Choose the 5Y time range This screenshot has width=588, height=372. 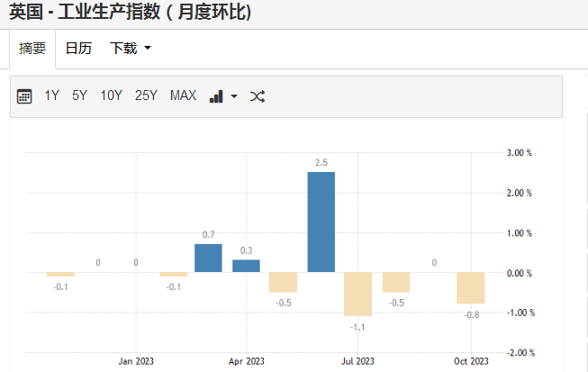(79, 96)
